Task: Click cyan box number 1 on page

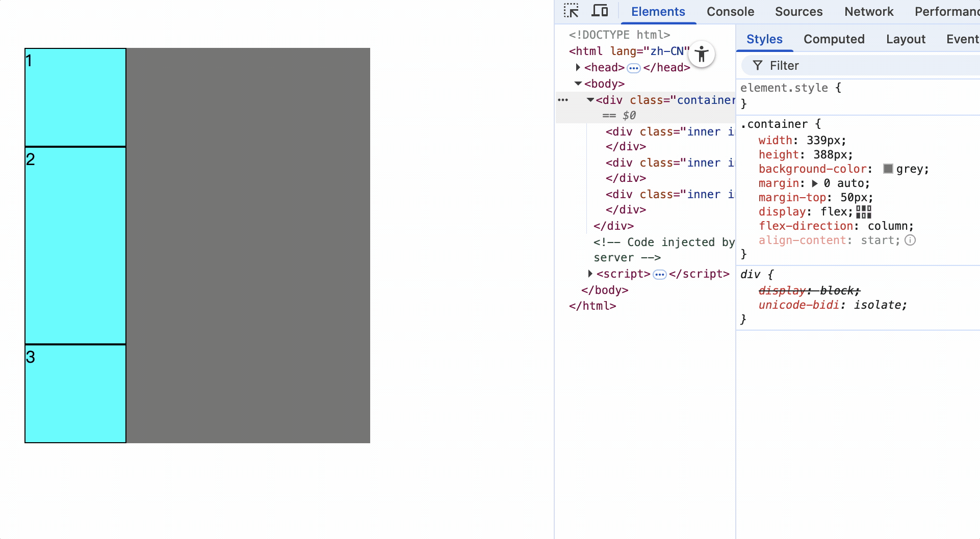Action: [x=75, y=97]
